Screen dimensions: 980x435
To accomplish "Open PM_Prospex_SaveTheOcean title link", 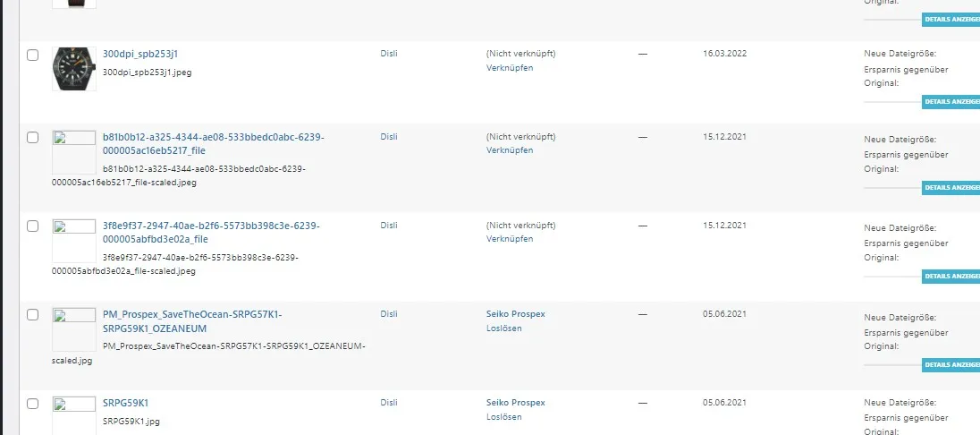I will (192, 321).
